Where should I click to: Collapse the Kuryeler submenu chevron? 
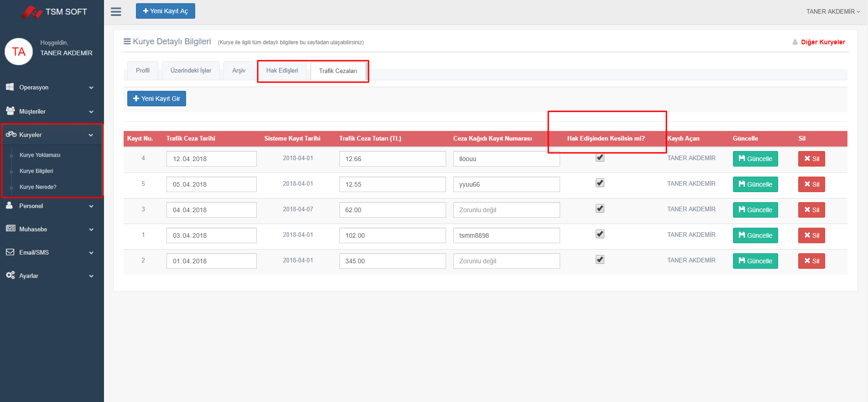[91, 135]
